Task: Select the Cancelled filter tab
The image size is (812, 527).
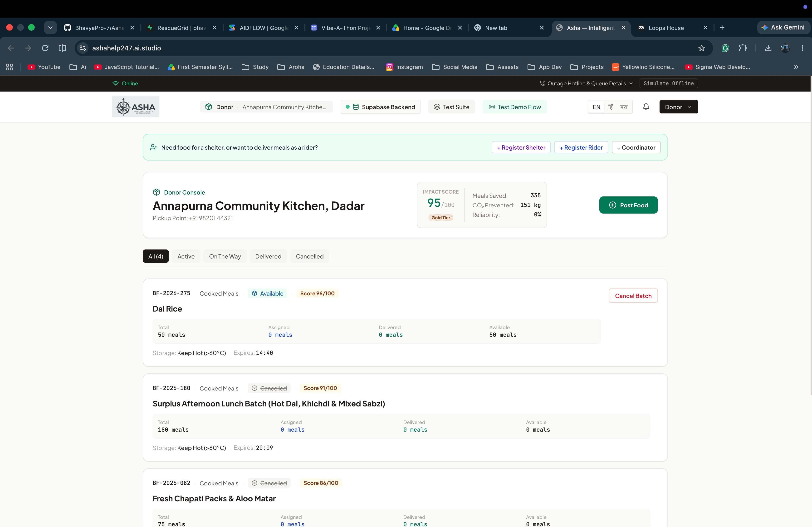Action: 309,256
